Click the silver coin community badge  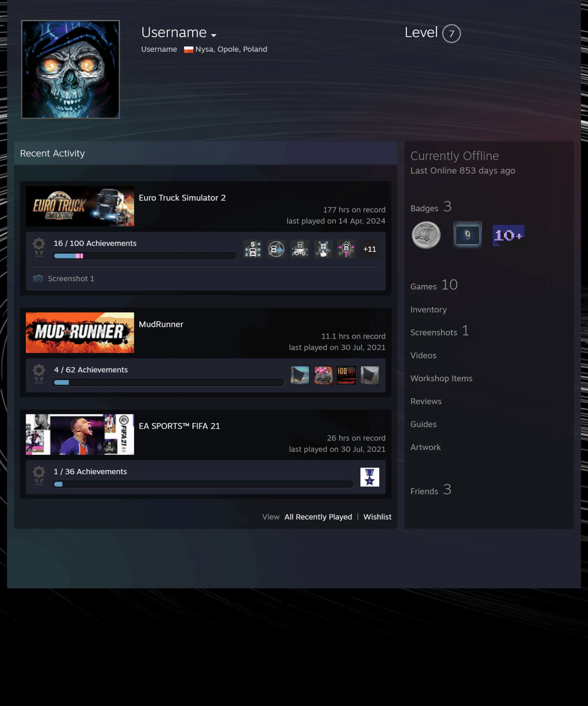pyautogui.click(x=426, y=235)
